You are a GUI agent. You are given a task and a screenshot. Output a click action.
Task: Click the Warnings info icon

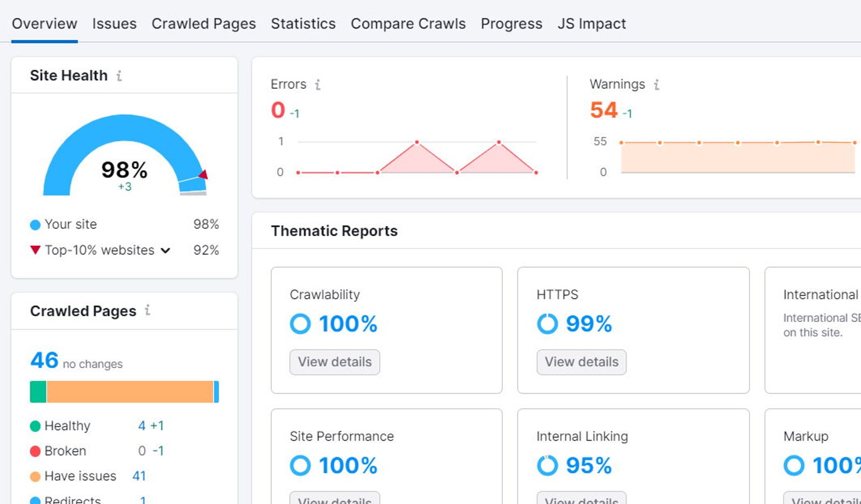[x=656, y=84]
